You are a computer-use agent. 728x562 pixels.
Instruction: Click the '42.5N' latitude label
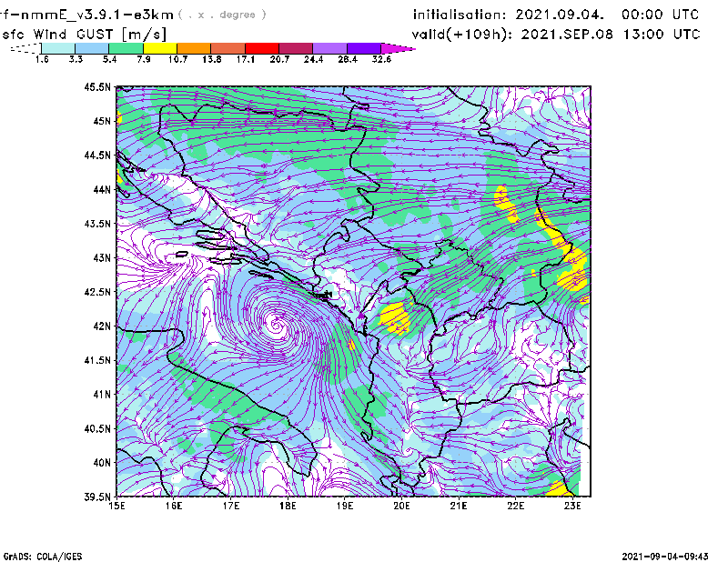tap(97, 292)
